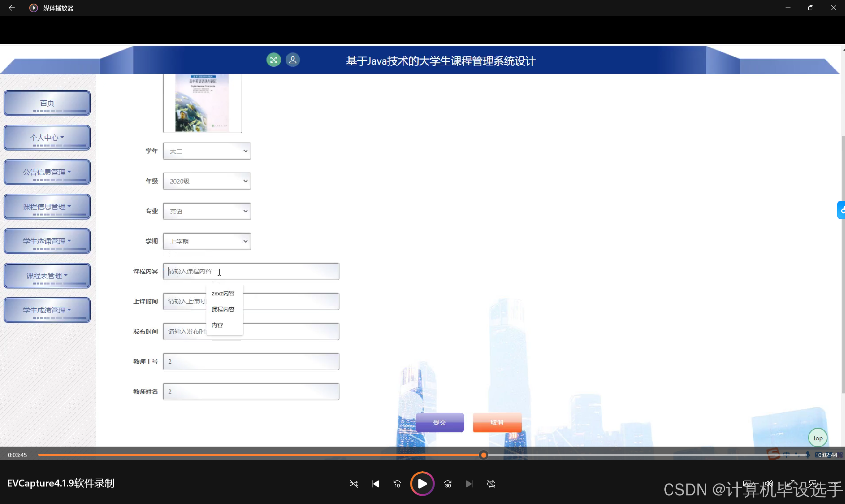Toggle repeat mode
Image resolution: width=845 pixels, height=504 pixels.
pyautogui.click(x=491, y=484)
